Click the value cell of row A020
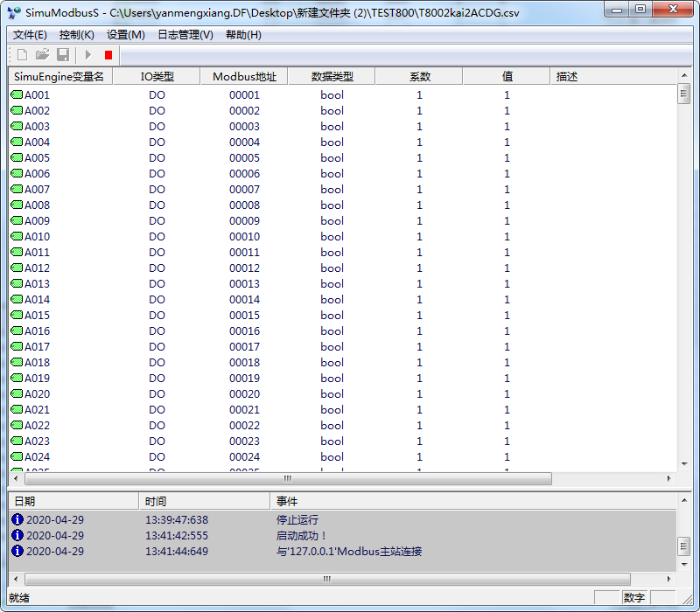The height and width of the screenshot is (612, 700). pyautogui.click(x=507, y=394)
